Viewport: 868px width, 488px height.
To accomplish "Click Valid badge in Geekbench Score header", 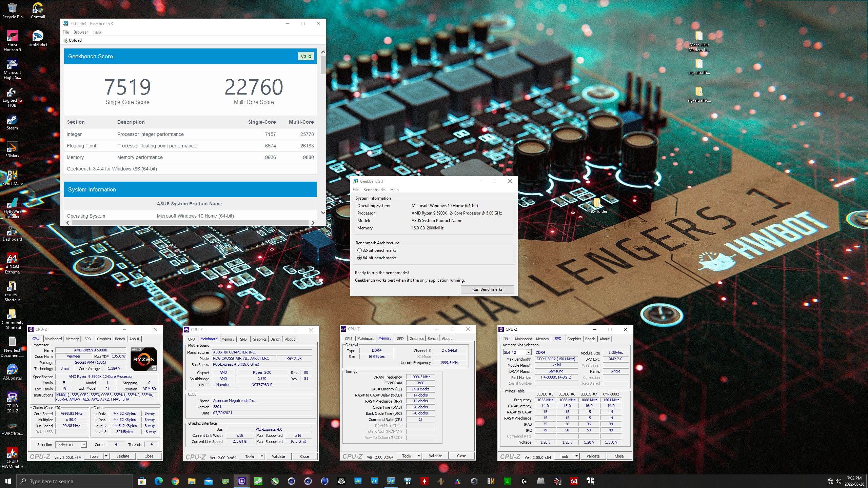I will click(306, 56).
